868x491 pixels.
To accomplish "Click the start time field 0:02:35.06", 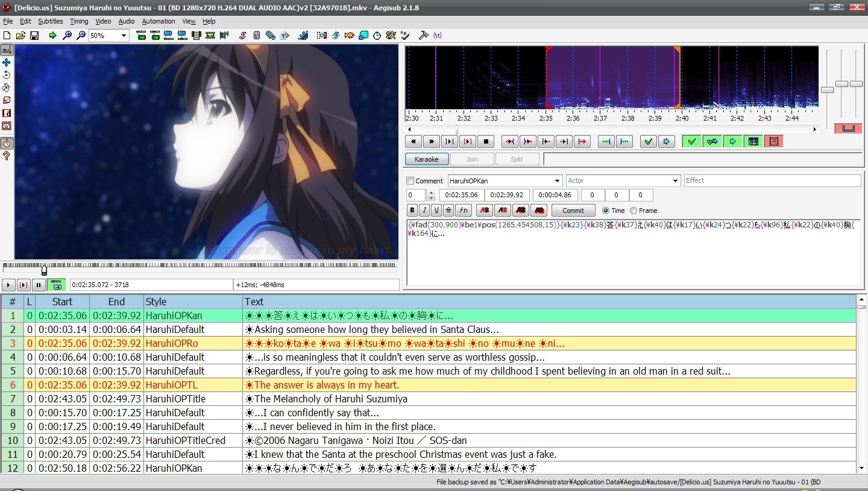I will (x=462, y=195).
